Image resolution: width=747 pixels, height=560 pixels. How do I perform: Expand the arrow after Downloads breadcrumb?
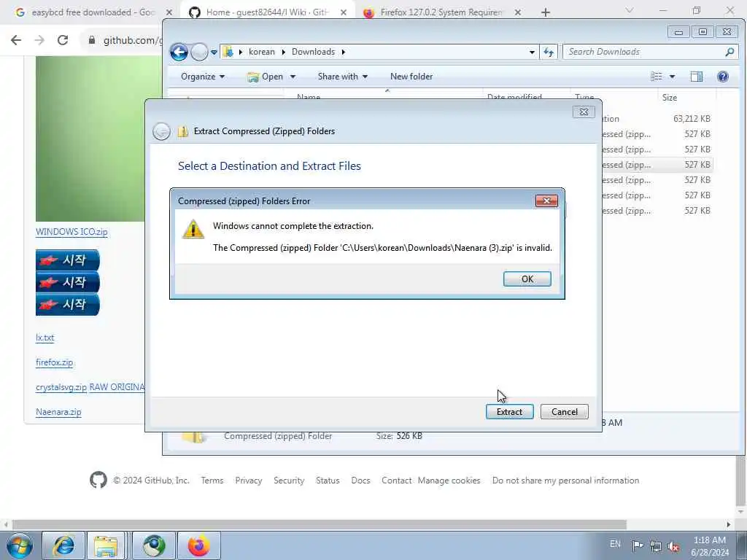[343, 52]
